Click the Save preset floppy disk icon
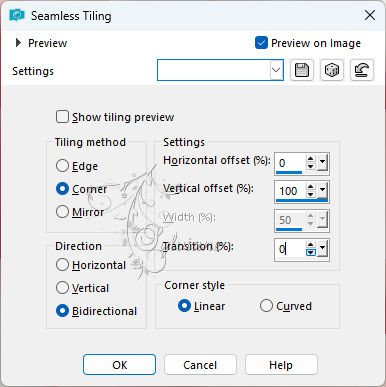Screen dimensions: 386x387 click(302, 70)
